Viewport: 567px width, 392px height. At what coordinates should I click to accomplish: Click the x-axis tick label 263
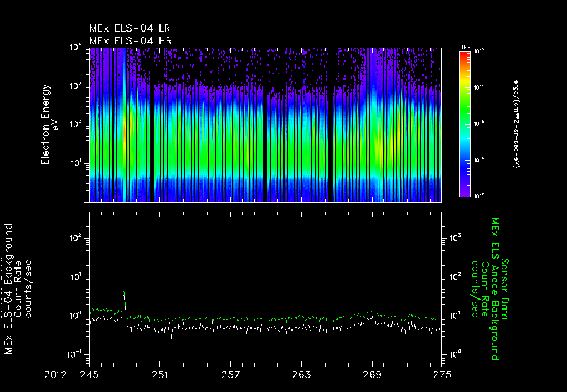[301, 375]
